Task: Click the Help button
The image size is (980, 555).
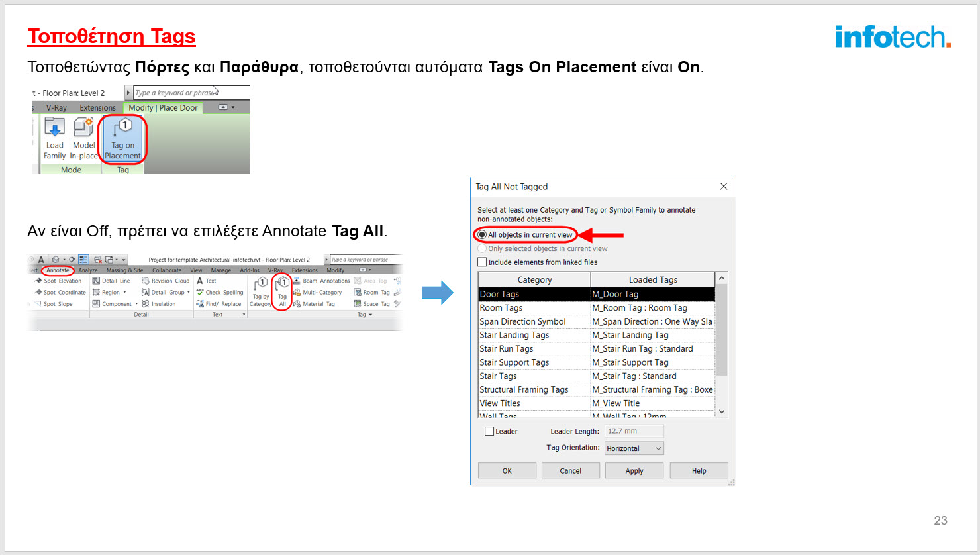Action: click(699, 471)
